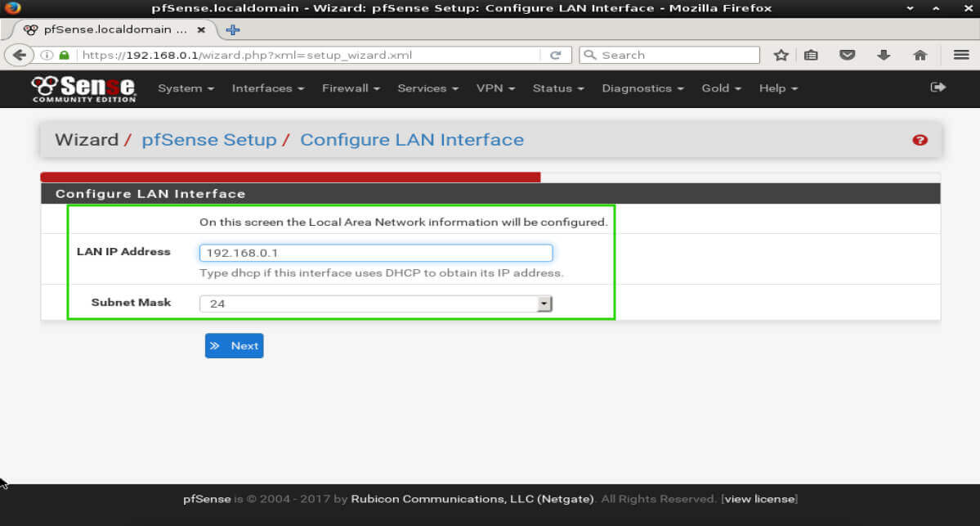Click the Pocket save icon
Screen dimensions: 980x526
(848, 55)
